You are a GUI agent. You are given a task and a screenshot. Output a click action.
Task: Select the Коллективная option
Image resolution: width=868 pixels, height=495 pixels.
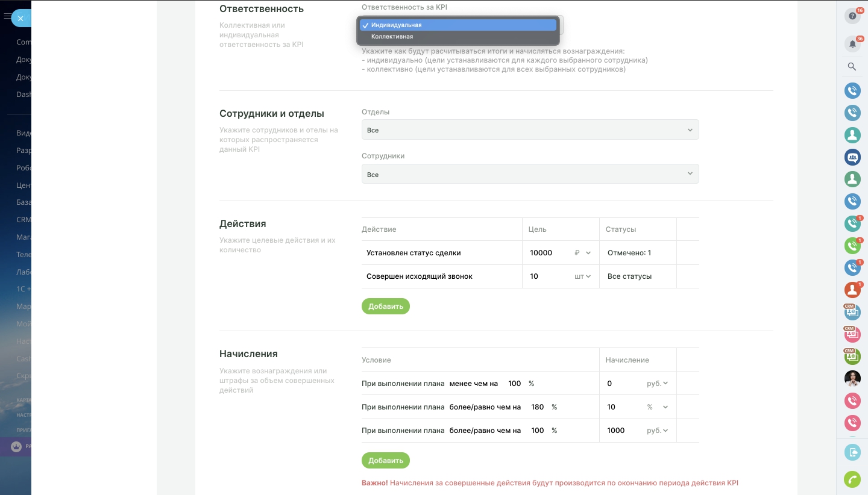(x=392, y=37)
